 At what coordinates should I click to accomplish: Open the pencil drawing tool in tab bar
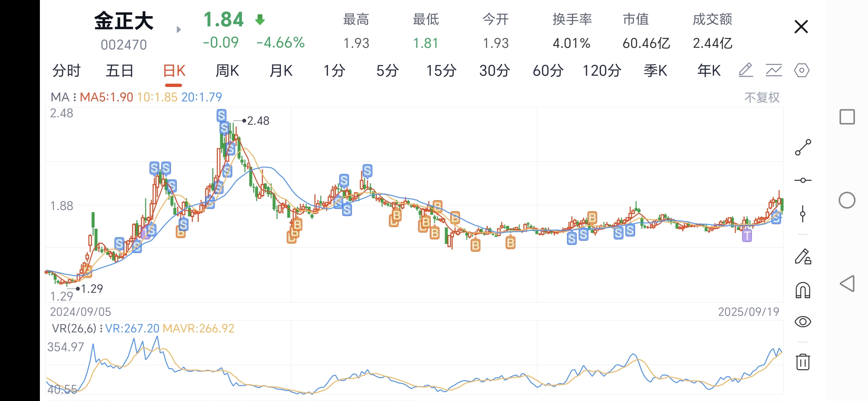[x=746, y=70]
